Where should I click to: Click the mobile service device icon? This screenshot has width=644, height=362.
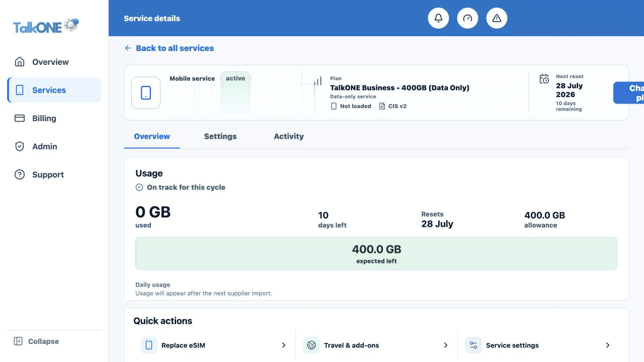146,93
